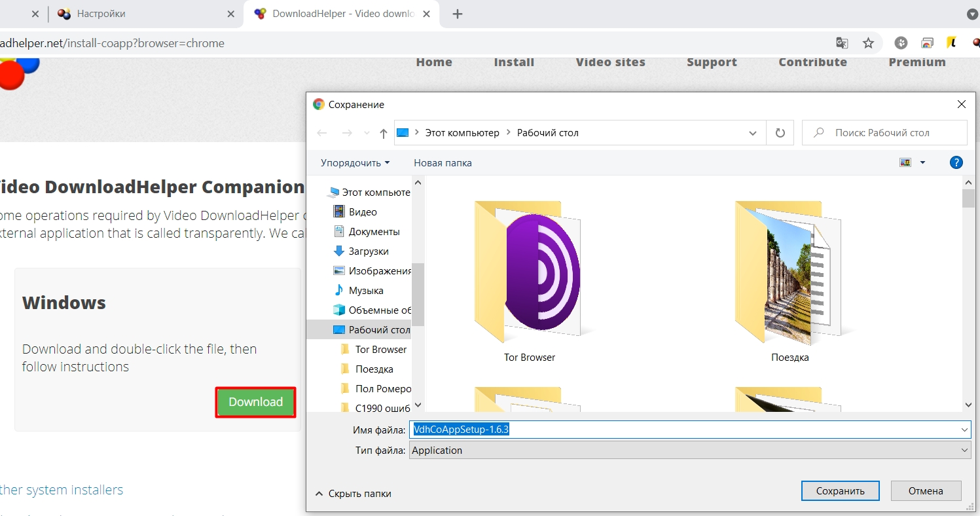
Task: Go up one folder level with the up arrow
Action: coord(384,133)
